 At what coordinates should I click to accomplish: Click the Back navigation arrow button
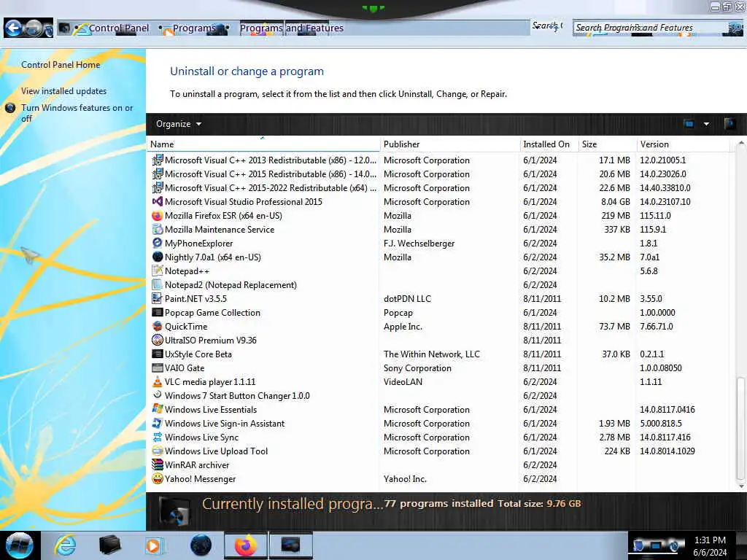pyautogui.click(x=13, y=28)
